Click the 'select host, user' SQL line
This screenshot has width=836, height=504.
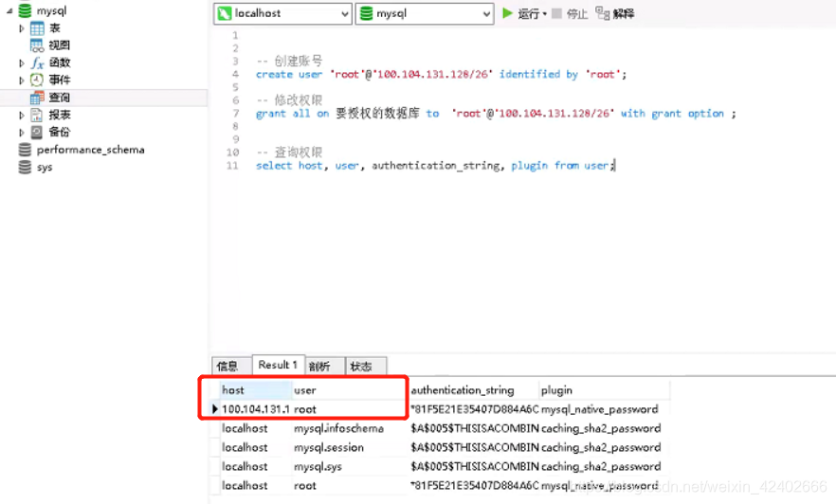[x=435, y=166]
